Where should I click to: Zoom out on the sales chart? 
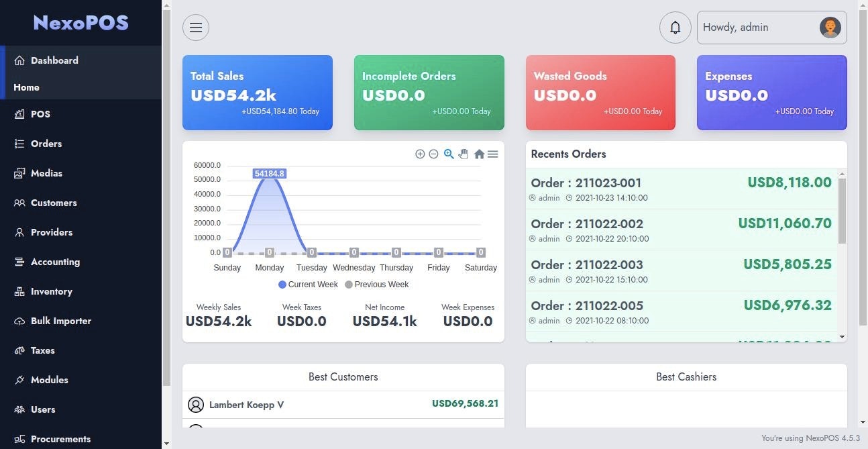coord(434,154)
